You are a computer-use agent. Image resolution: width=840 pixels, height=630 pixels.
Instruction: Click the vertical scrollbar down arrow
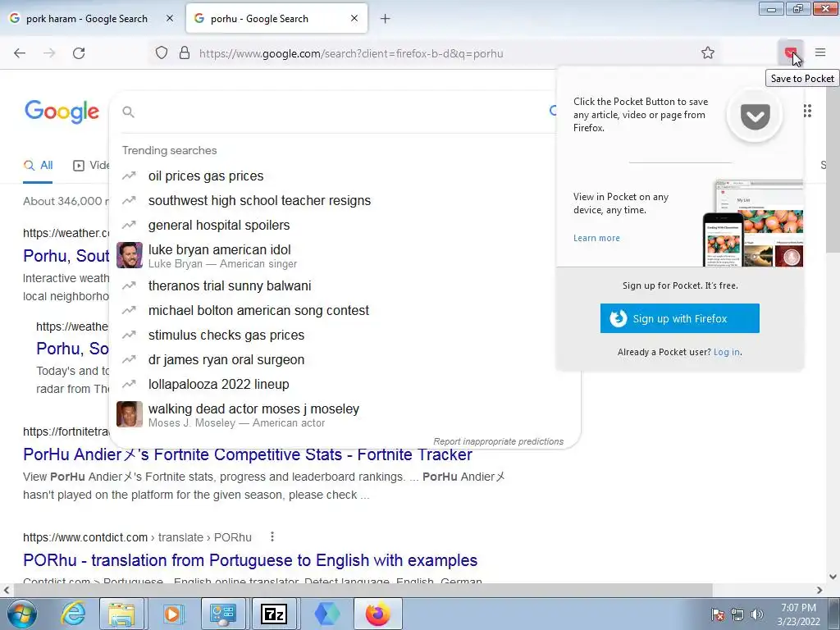tap(833, 577)
